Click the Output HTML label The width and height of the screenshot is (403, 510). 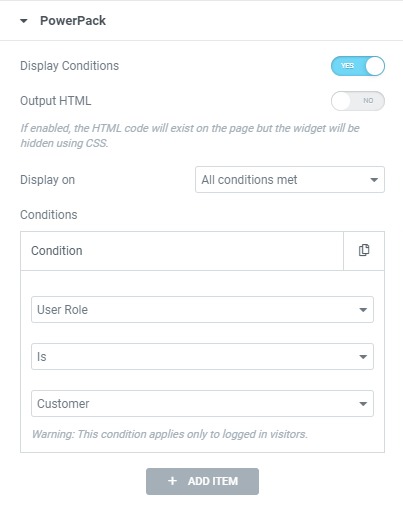(55, 101)
